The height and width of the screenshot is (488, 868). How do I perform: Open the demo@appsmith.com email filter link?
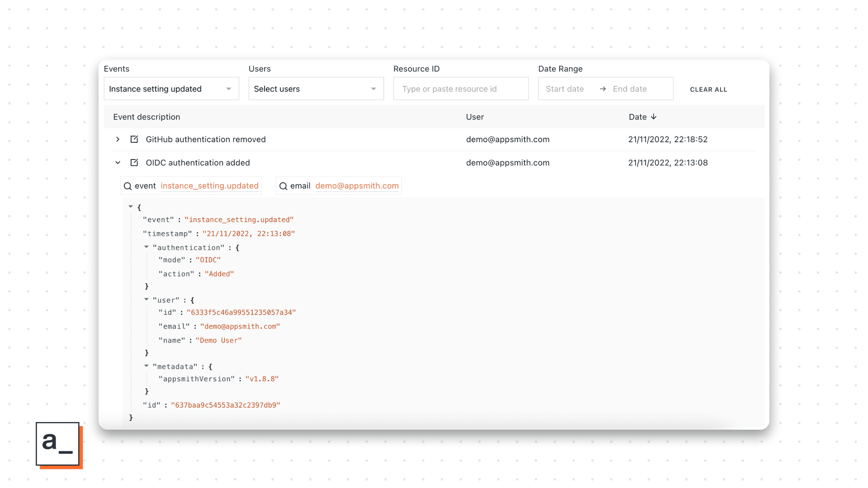pos(357,186)
